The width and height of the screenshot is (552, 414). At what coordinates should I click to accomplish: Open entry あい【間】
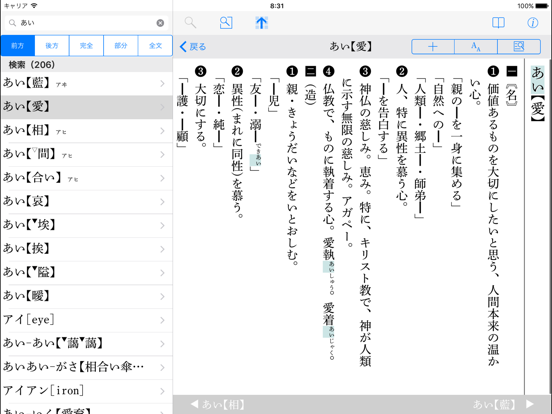pos(87,154)
